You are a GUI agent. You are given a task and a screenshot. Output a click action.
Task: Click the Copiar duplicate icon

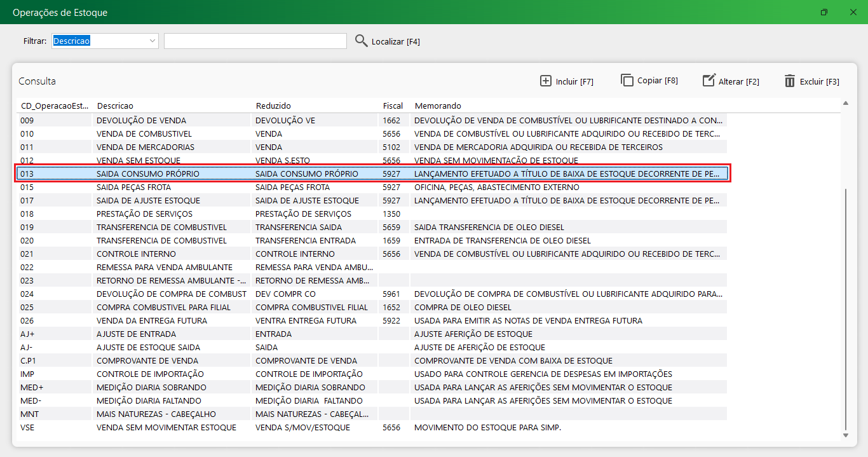click(627, 80)
